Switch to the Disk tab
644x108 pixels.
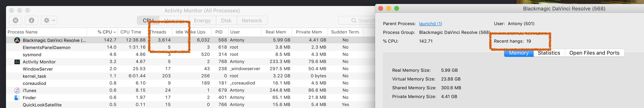pyautogui.click(x=226, y=21)
